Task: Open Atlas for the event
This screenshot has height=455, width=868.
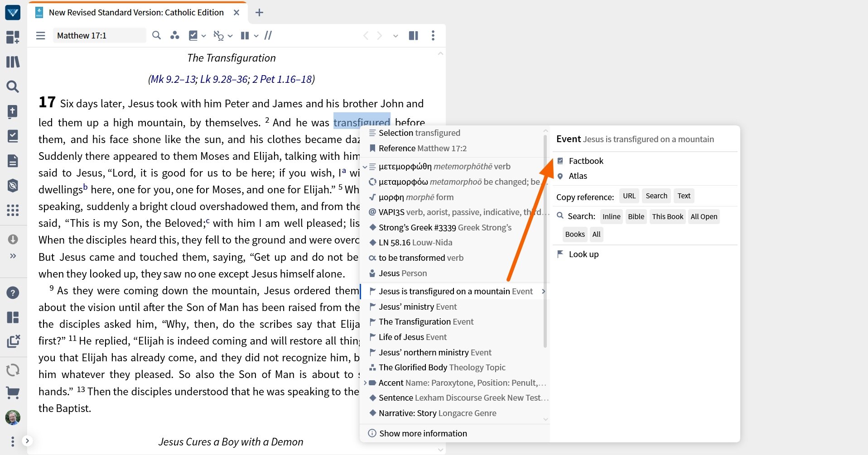Action: pyautogui.click(x=578, y=176)
